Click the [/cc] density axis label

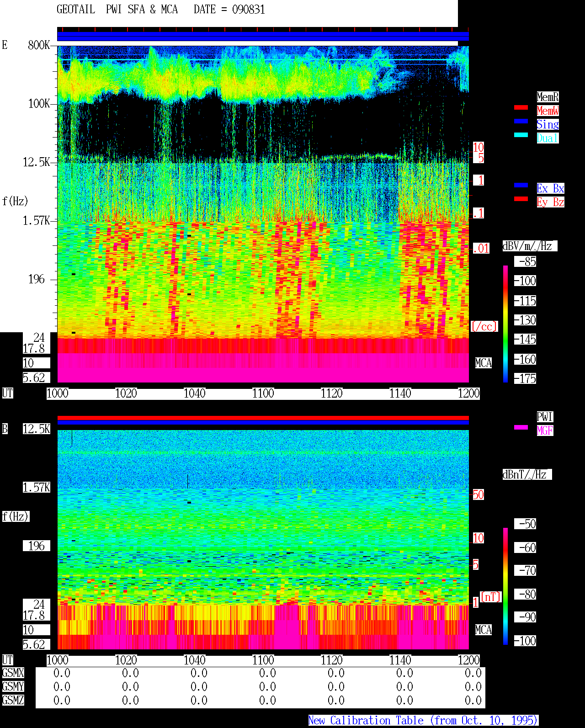click(x=484, y=326)
